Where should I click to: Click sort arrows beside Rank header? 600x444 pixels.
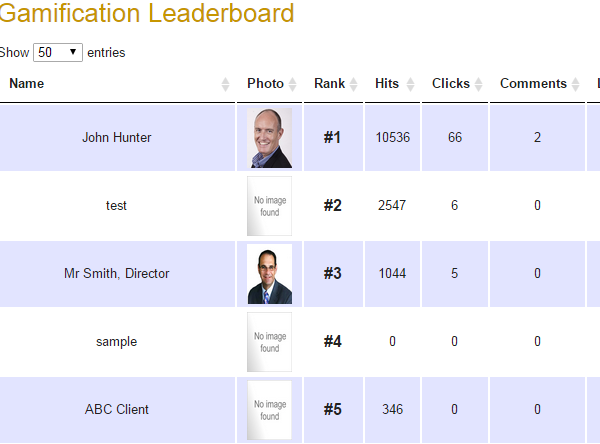354,85
